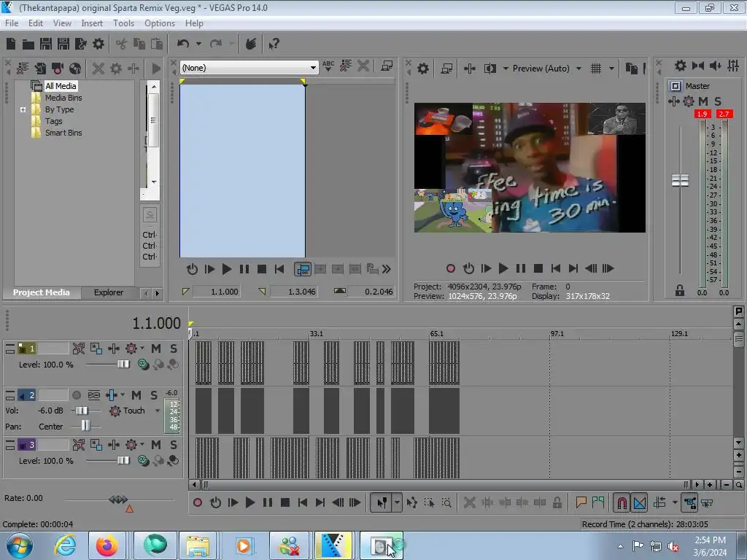Click the What's This help icon
This screenshot has width=747, height=560.
click(274, 44)
